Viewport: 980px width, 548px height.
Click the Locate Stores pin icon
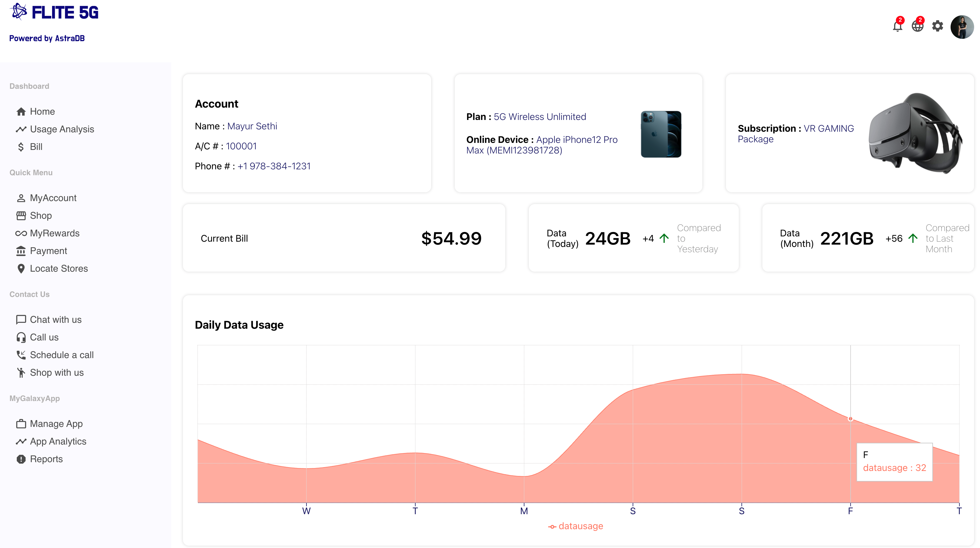pyautogui.click(x=21, y=268)
